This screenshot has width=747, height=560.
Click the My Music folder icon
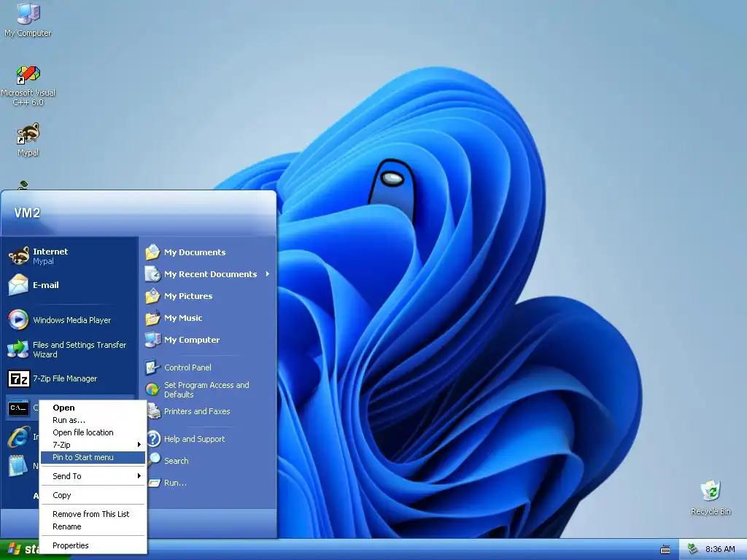[152, 318]
